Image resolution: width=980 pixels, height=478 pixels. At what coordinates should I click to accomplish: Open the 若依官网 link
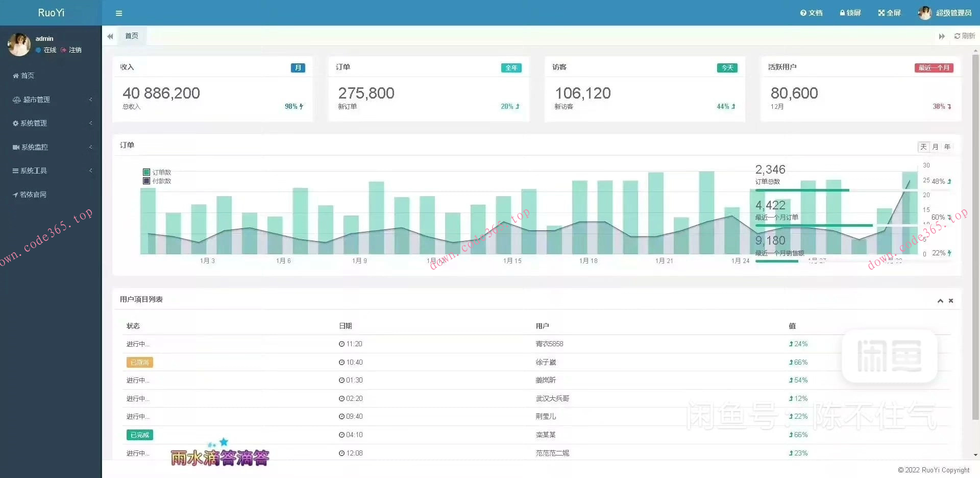(33, 195)
